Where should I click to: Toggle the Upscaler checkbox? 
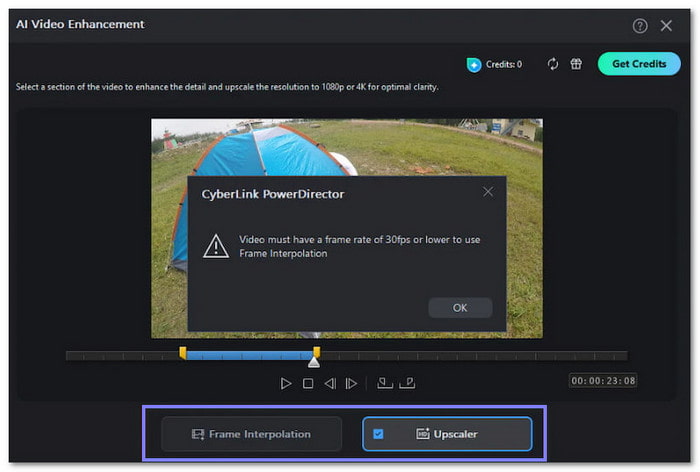[378, 434]
